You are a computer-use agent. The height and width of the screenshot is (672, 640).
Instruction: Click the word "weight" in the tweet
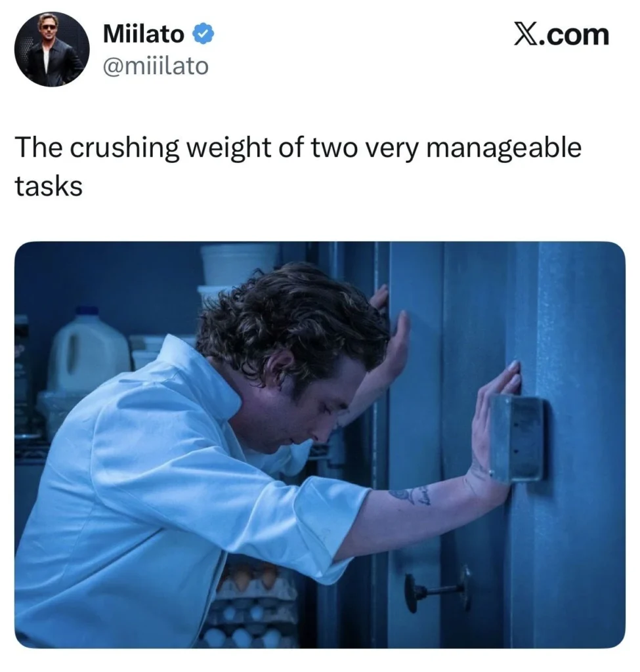pyautogui.click(x=230, y=149)
